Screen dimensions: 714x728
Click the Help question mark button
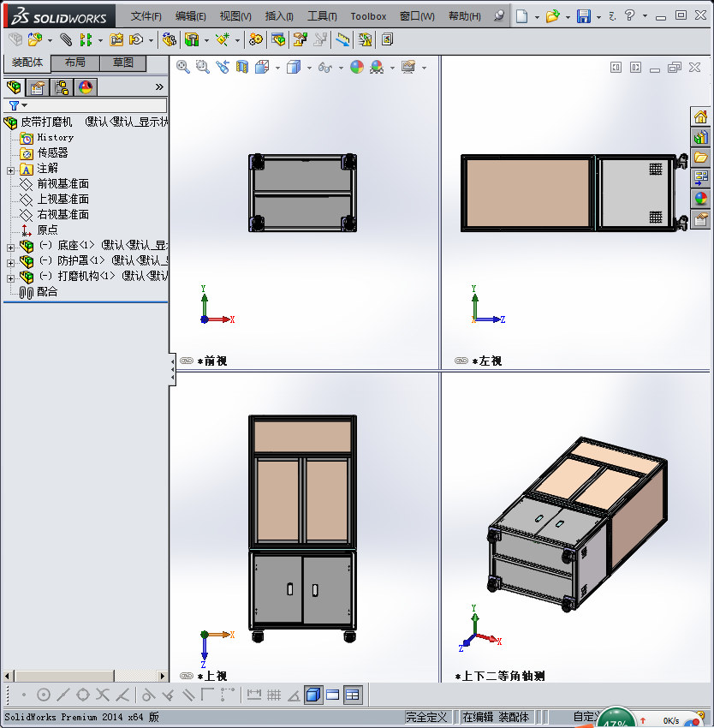point(629,15)
